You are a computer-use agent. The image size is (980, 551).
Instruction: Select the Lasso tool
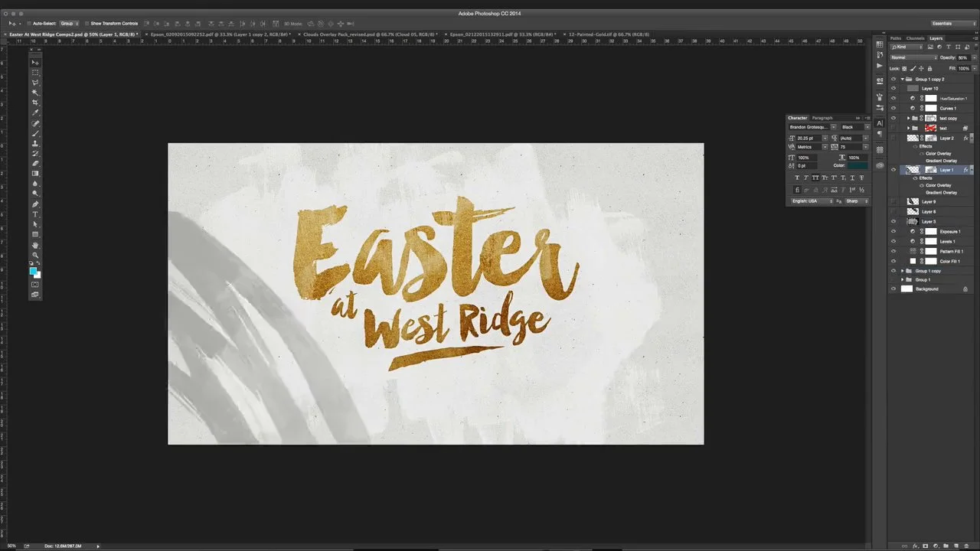34,82
